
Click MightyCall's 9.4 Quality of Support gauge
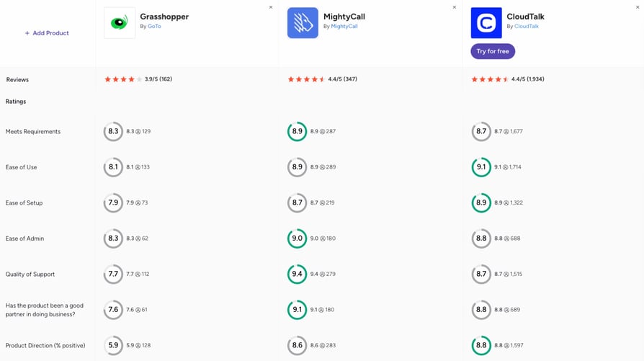(x=297, y=274)
